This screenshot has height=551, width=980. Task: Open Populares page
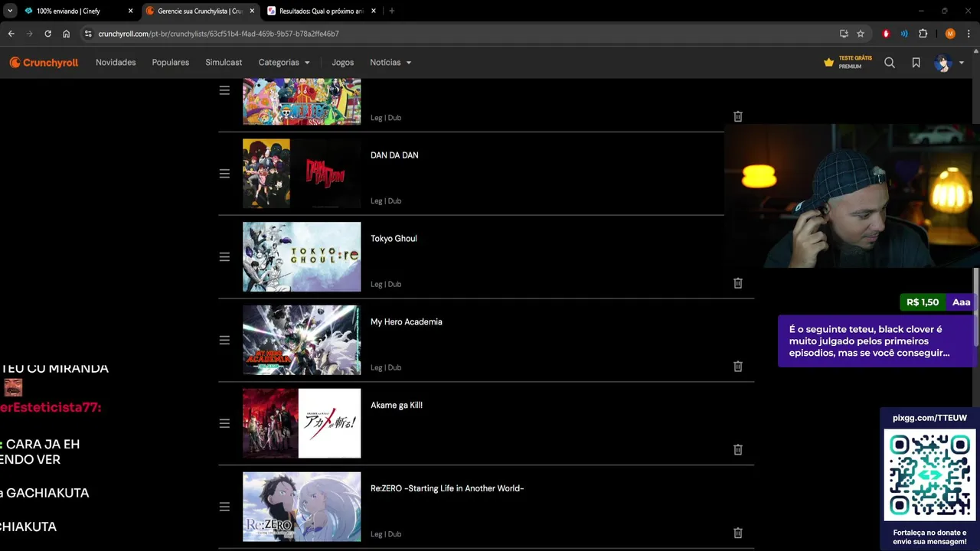(170, 63)
